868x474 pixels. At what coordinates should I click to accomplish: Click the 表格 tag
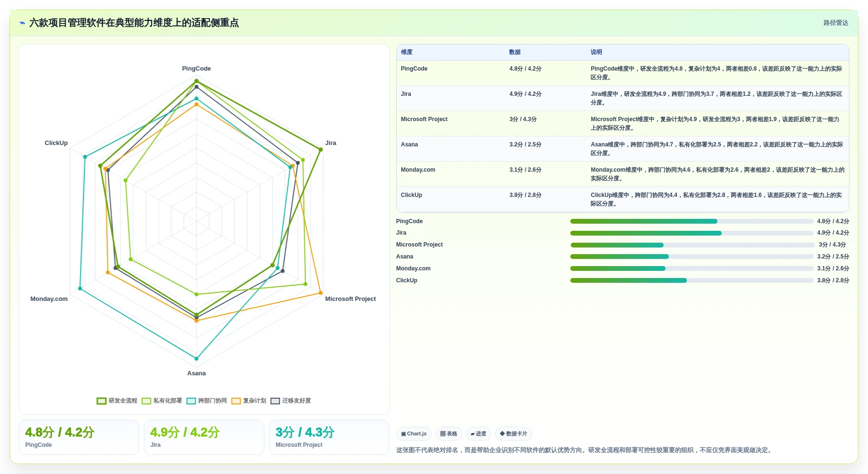[448, 434]
